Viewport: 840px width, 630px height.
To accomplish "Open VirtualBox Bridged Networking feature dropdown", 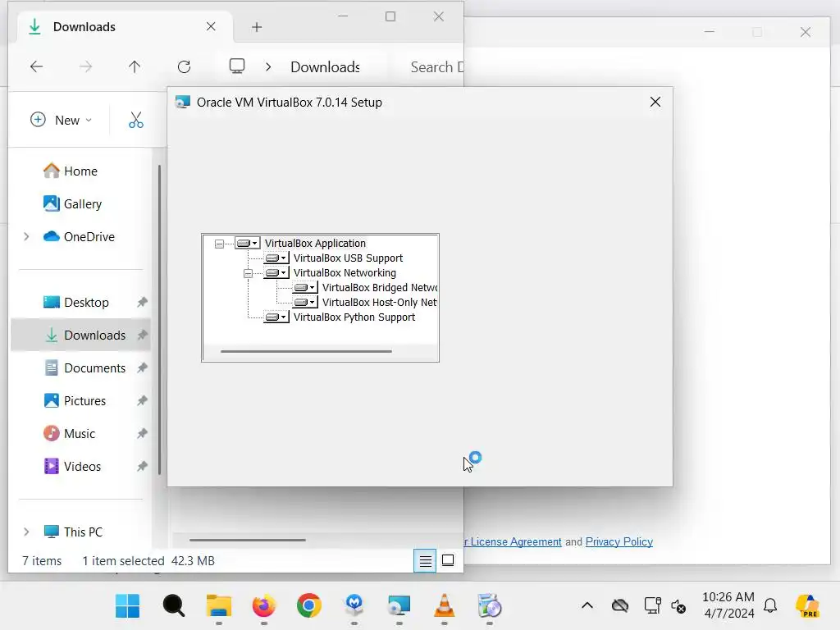I will pos(305,288).
